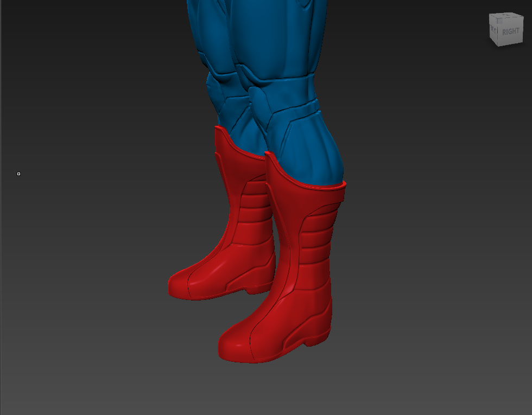The height and width of the screenshot is (415, 532).
Task: Select the front-facing side face of the view cube
Action: tap(493, 29)
